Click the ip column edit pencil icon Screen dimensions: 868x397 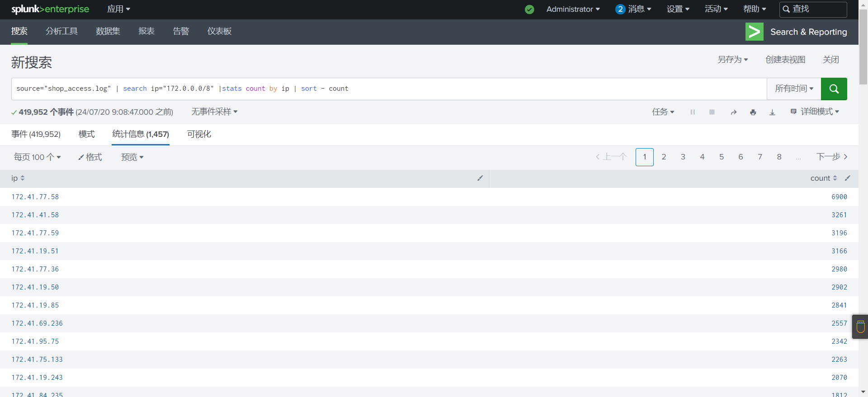pos(480,178)
